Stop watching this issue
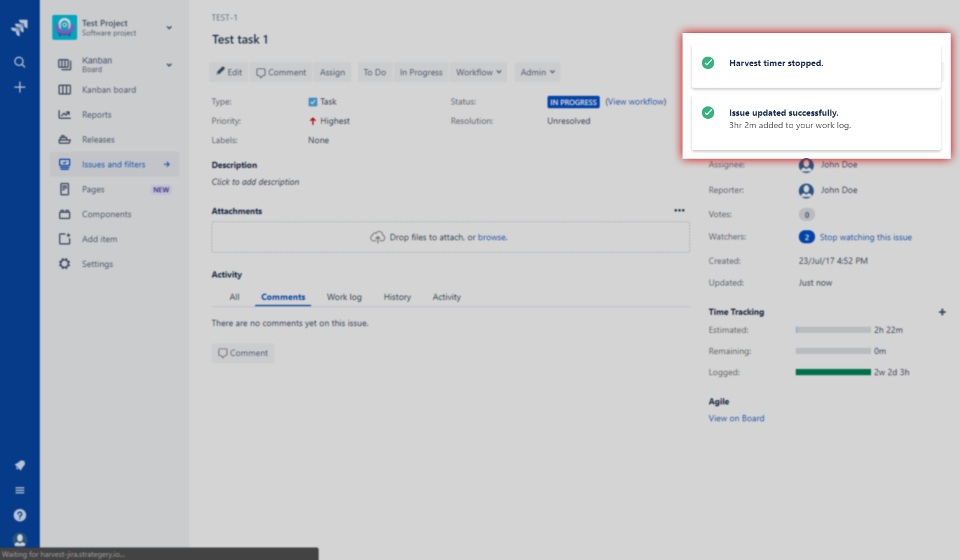 pos(865,237)
